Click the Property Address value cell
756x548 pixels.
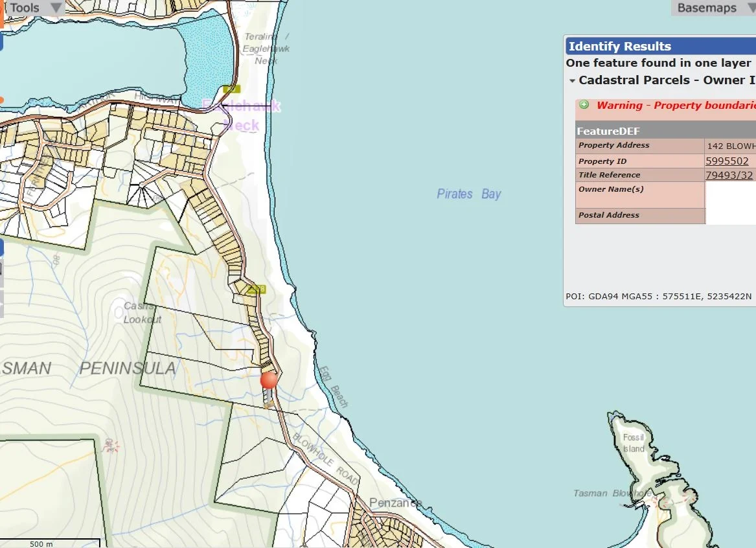(x=730, y=146)
